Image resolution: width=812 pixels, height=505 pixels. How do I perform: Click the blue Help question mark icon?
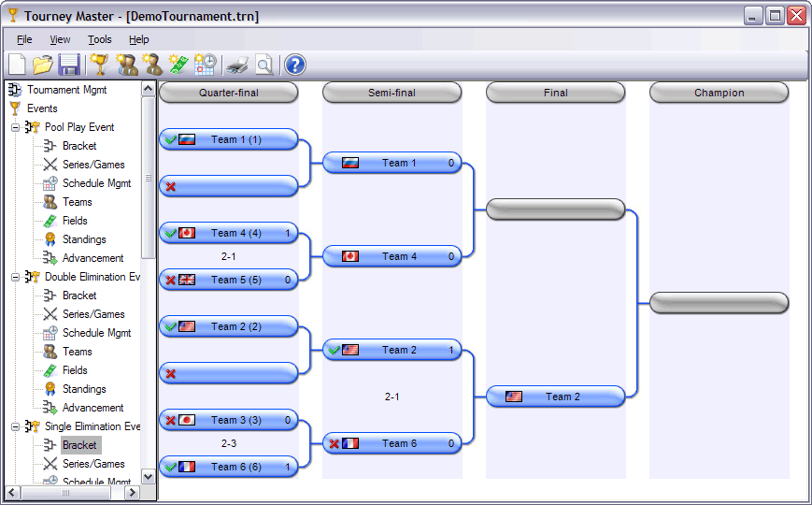pyautogui.click(x=295, y=65)
